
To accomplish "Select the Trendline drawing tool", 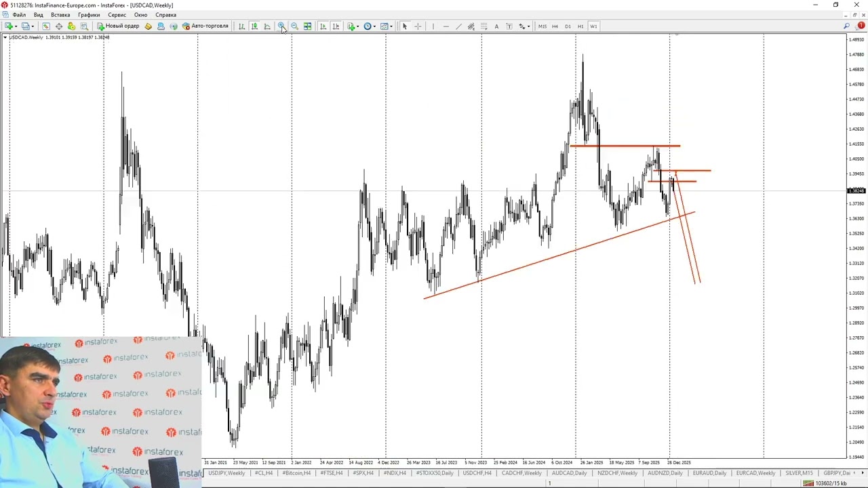I will coord(458,26).
